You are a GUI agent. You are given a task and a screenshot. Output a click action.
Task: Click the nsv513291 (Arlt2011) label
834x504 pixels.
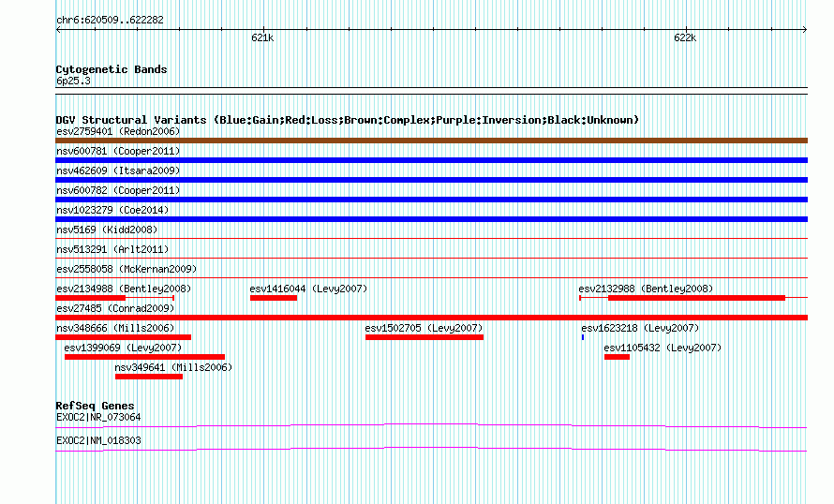112,249
